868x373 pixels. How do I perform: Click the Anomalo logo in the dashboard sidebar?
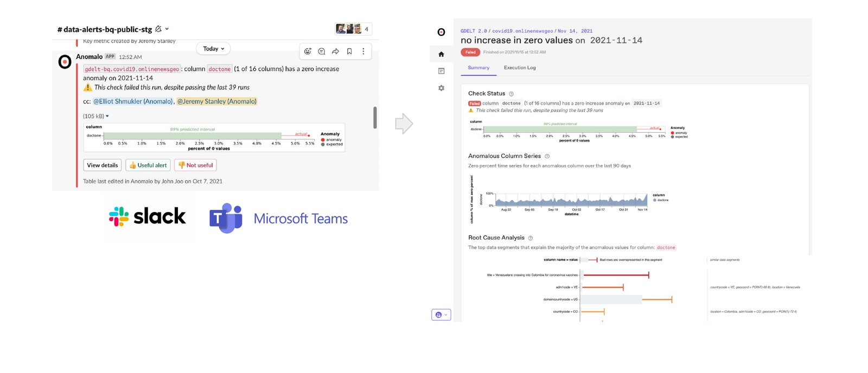441,32
